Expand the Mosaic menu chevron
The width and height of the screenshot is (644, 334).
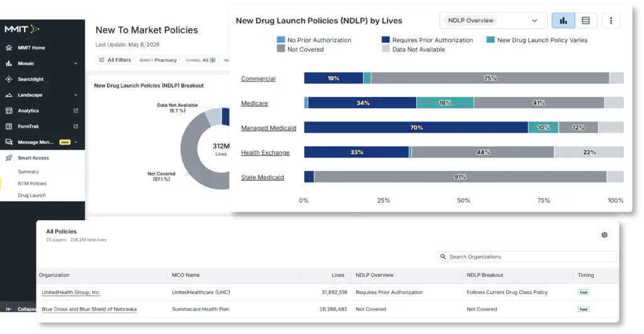[x=75, y=64]
